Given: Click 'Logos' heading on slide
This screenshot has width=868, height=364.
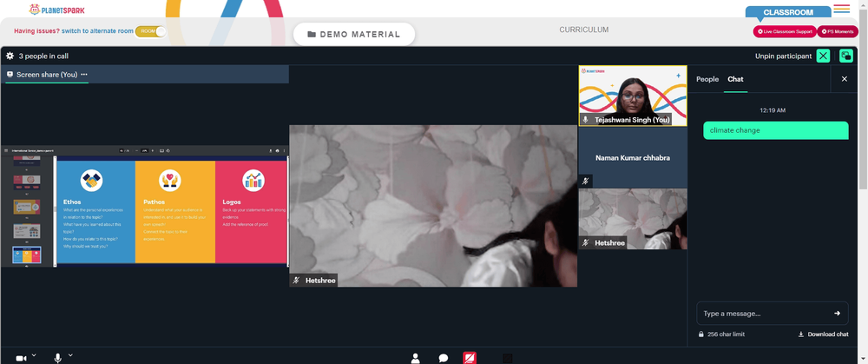Looking at the screenshot, I should 232,202.
